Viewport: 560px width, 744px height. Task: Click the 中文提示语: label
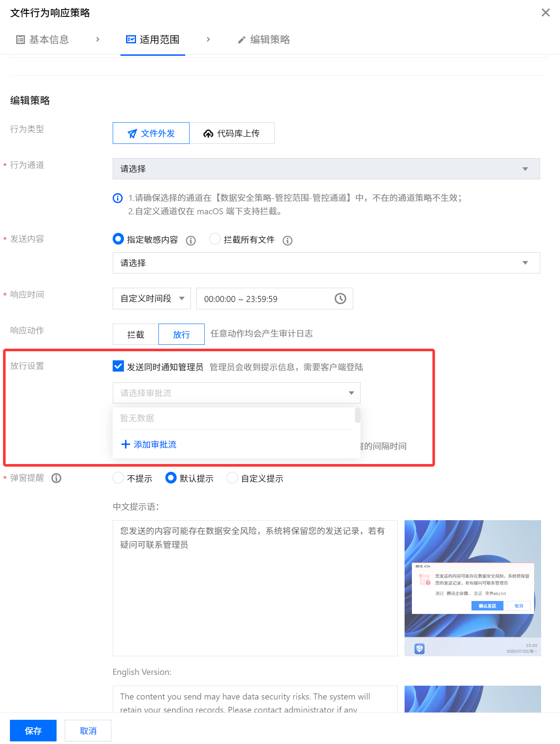pyautogui.click(x=136, y=507)
